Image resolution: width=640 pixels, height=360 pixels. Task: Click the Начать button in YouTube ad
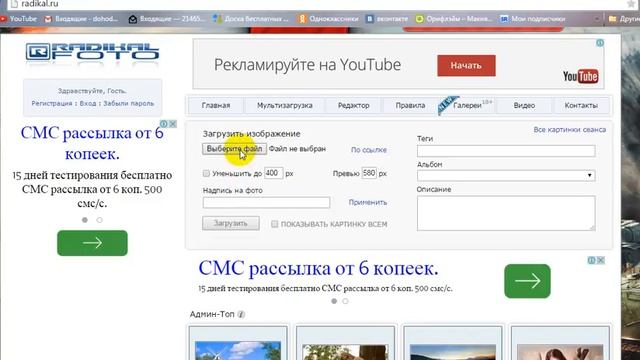pos(466,65)
